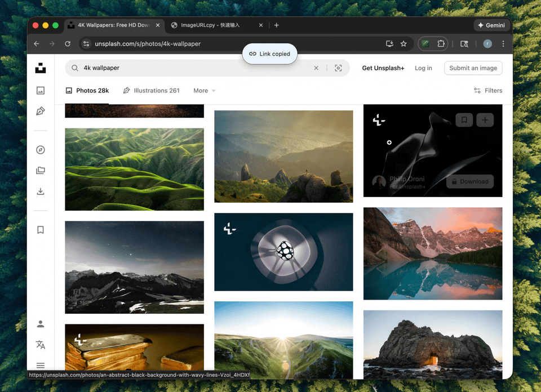Clear the '4k wallpaper' search text
541x392 pixels.
316,68
